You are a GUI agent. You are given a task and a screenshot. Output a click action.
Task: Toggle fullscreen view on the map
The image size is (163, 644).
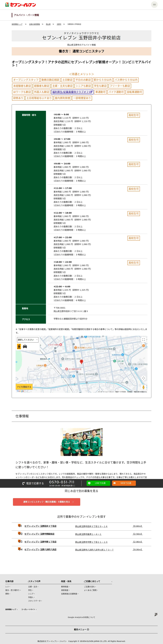[143, 339]
